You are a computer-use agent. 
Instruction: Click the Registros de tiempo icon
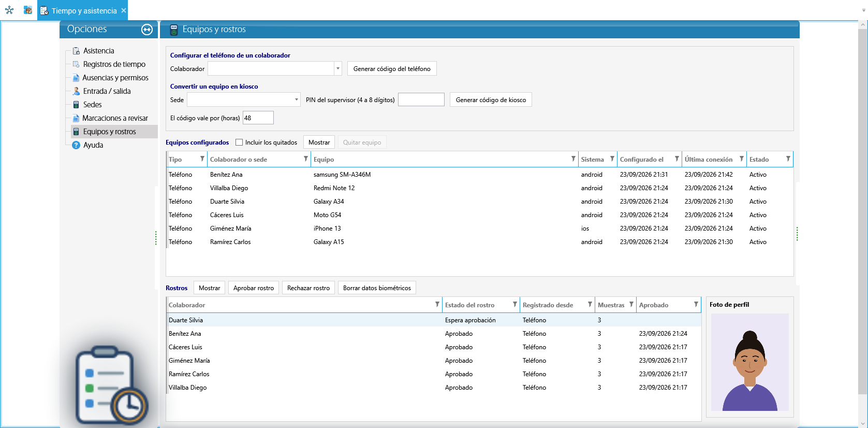76,64
